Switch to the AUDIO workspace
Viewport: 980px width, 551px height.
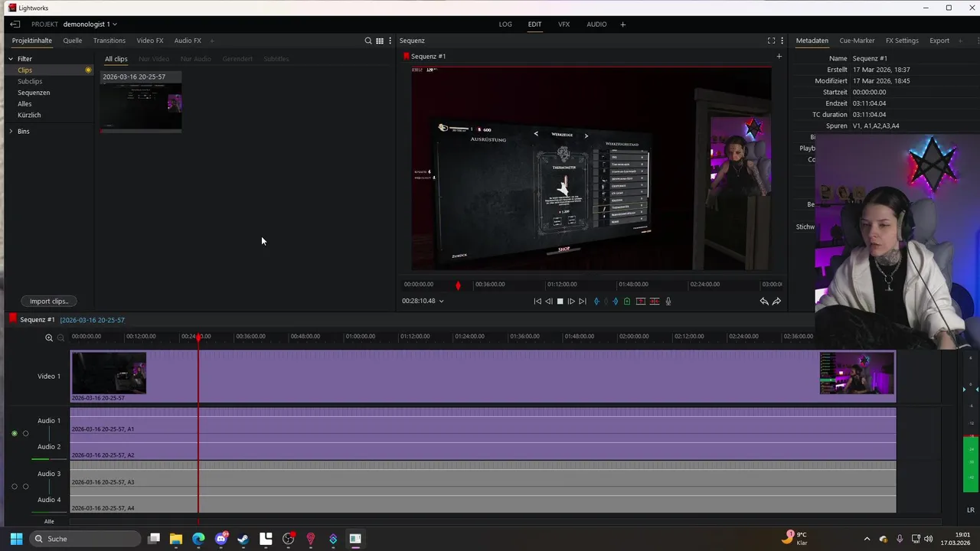pyautogui.click(x=596, y=24)
